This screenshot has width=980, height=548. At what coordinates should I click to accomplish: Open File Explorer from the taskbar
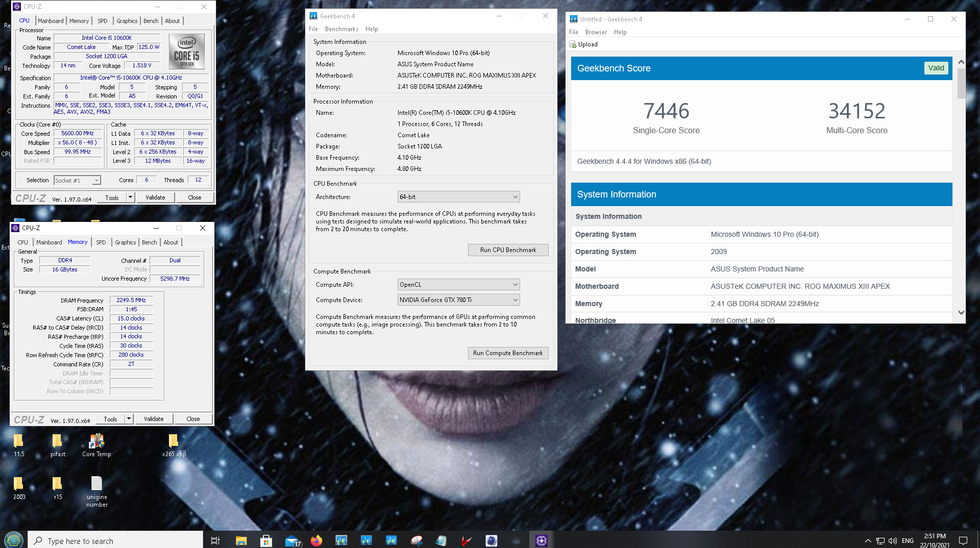pos(241,540)
